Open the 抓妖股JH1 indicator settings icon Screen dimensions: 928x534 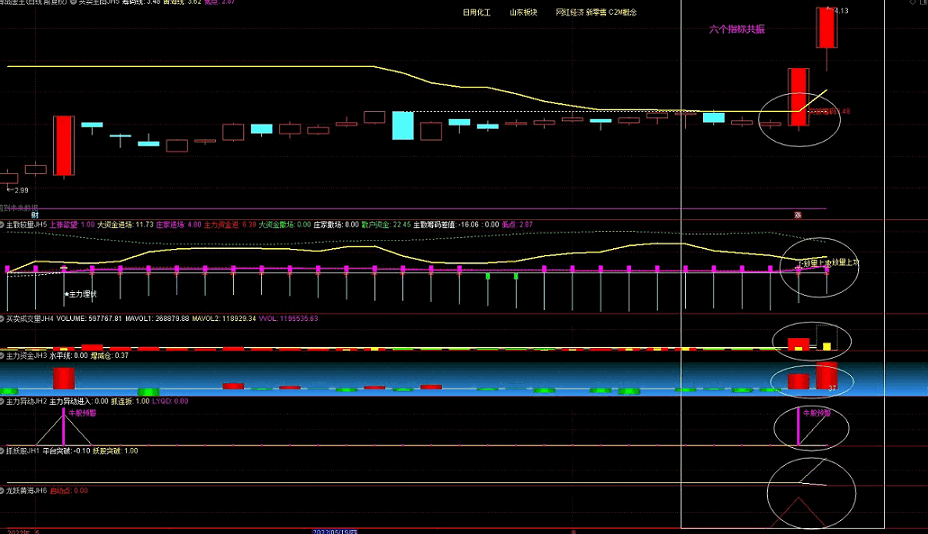2,451
